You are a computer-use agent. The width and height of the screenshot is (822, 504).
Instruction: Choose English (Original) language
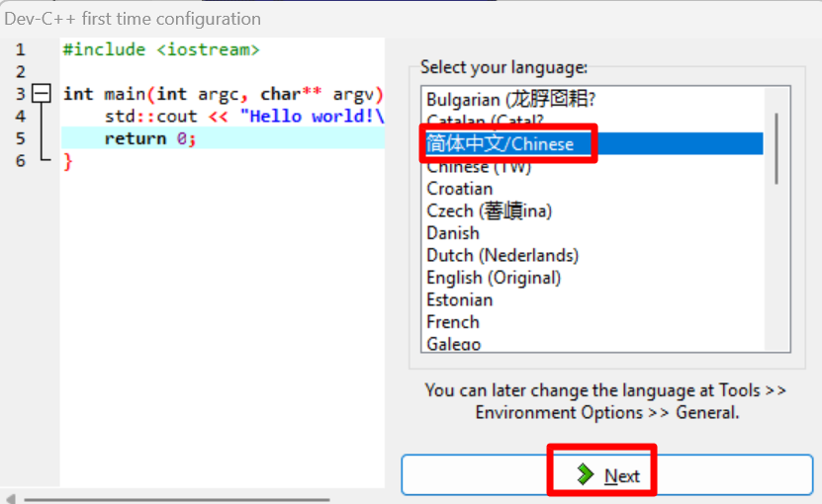592,278
